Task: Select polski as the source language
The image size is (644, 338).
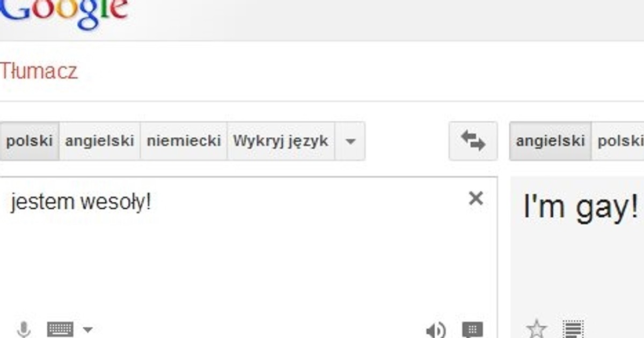Action: pos(30,141)
